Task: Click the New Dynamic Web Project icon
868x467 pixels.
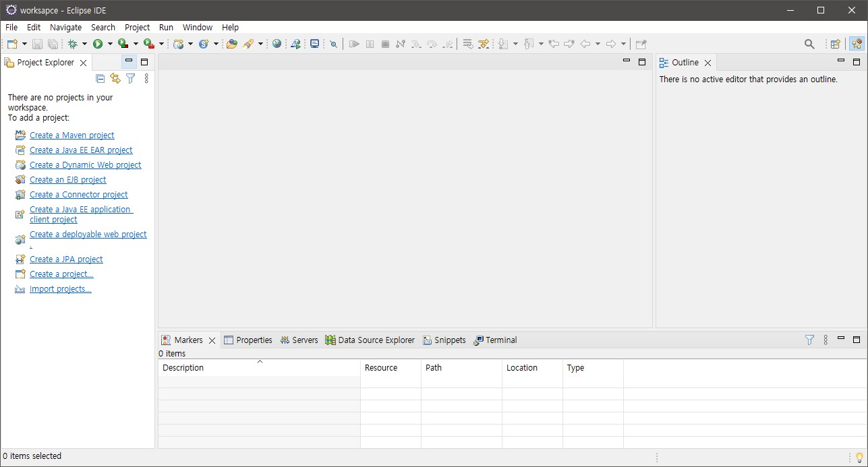Action: (178, 44)
